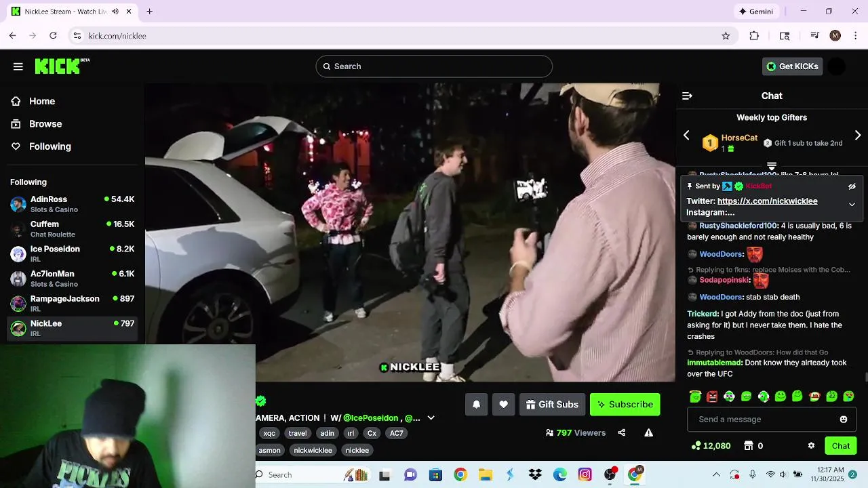Viewport: 868px width, 488px height.
Task: Click the Gift Subs button
Action: 552,405
